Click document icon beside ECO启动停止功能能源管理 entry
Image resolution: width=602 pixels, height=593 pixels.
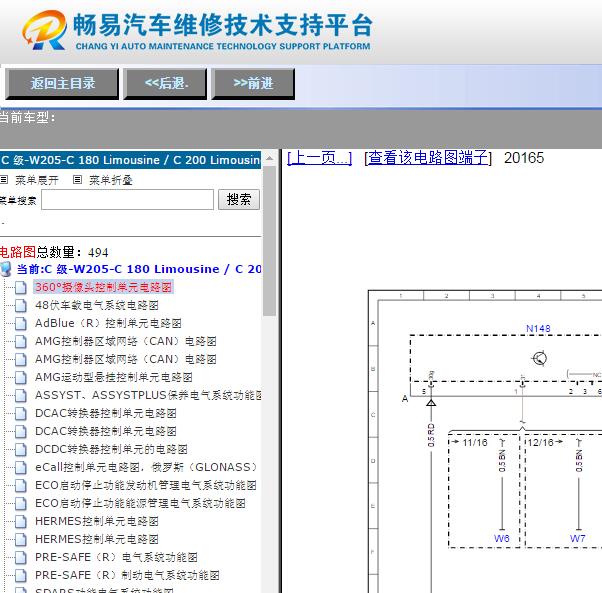[21, 504]
